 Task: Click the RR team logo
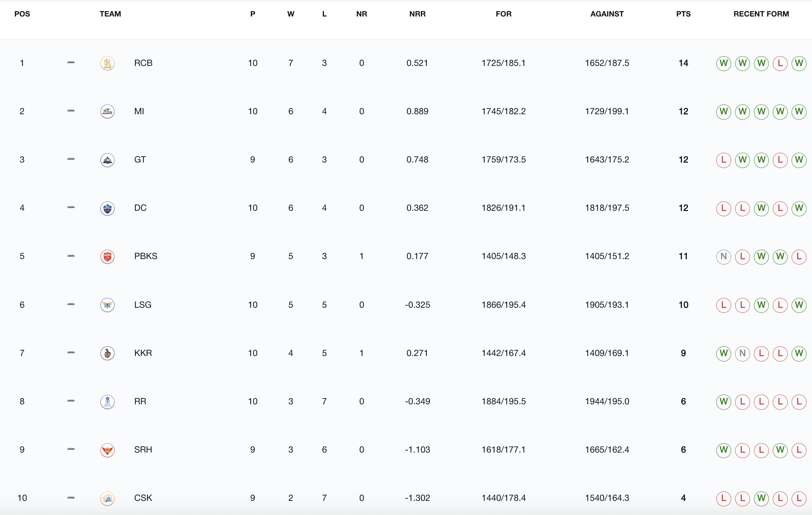point(107,402)
